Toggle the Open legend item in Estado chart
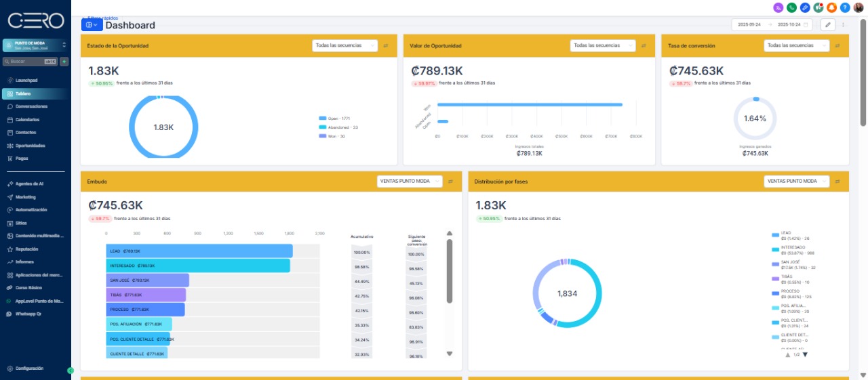 (x=338, y=117)
